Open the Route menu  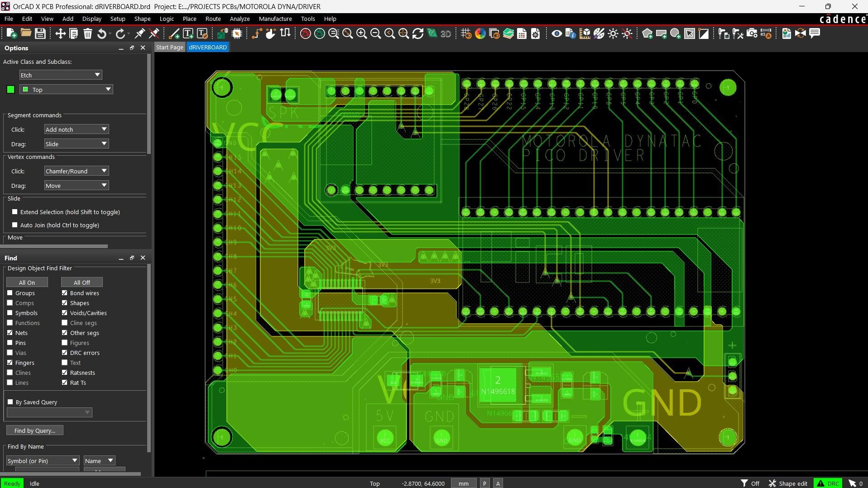[x=213, y=19]
